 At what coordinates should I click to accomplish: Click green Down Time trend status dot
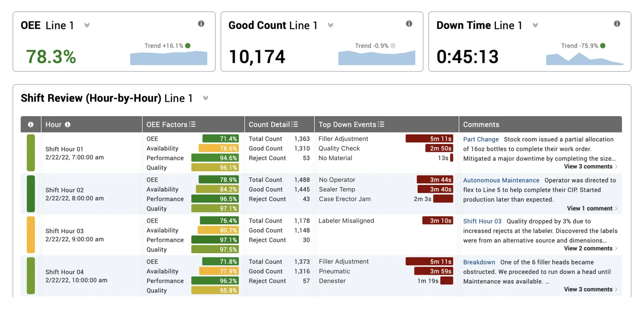(603, 46)
